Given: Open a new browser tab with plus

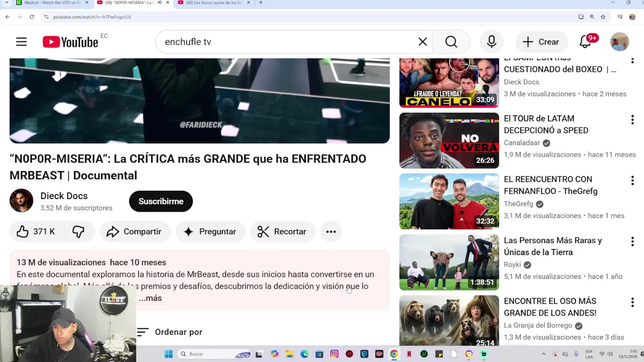Looking at the screenshot, I should [x=260, y=3].
